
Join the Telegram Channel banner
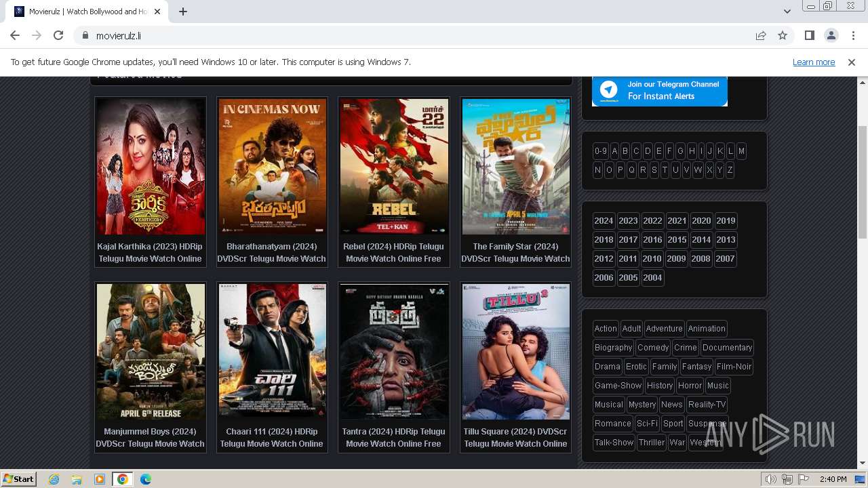click(x=660, y=91)
